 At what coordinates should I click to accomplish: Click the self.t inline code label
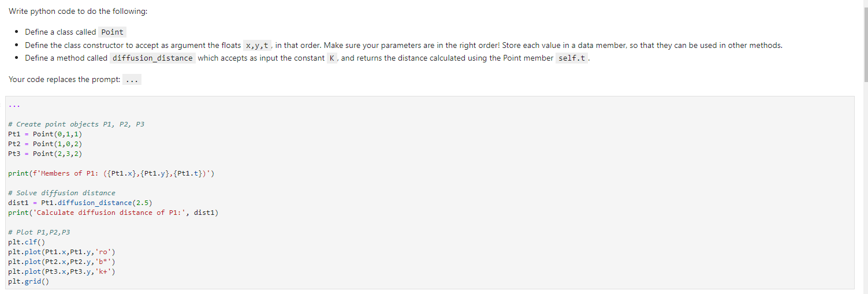coord(572,58)
